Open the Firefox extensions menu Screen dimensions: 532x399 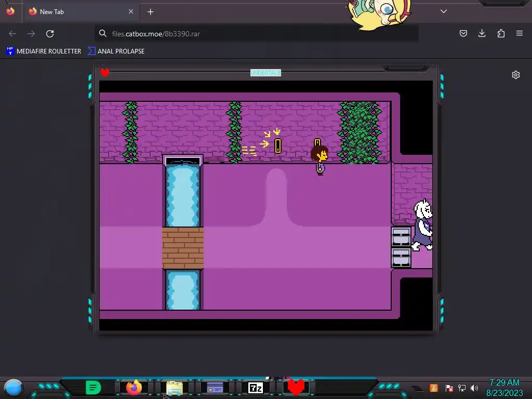pos(501,33)
